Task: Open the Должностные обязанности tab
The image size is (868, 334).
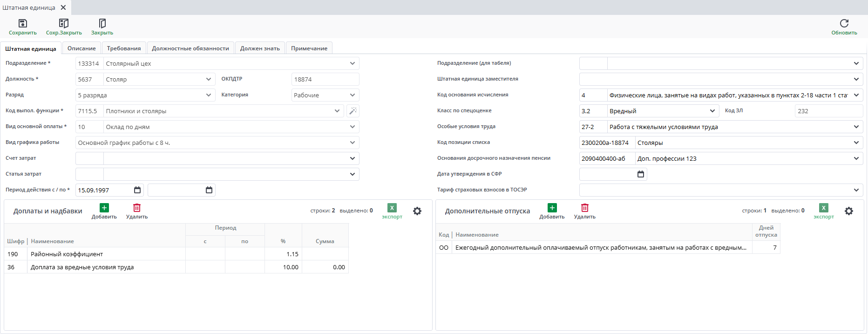Action: (x=190, y=48)
